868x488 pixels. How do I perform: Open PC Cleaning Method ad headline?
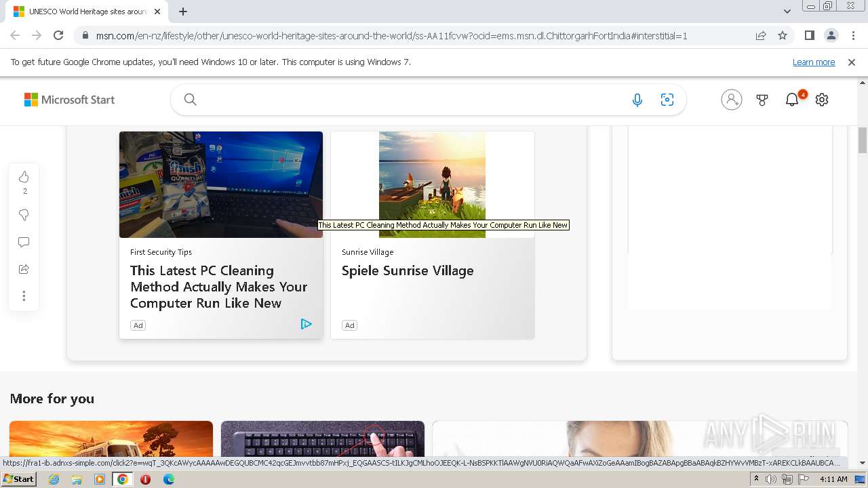pos(218,287)
